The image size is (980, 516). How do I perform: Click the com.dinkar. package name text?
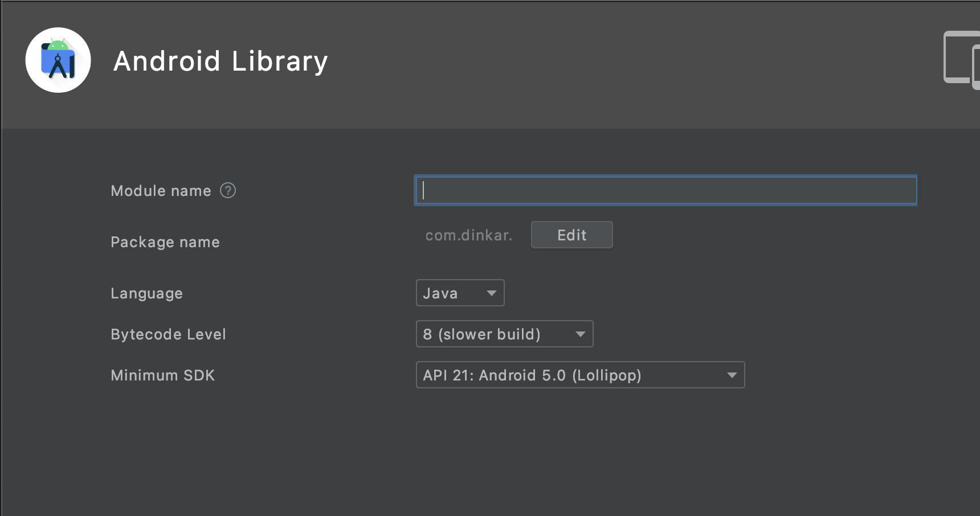[468, 235]
